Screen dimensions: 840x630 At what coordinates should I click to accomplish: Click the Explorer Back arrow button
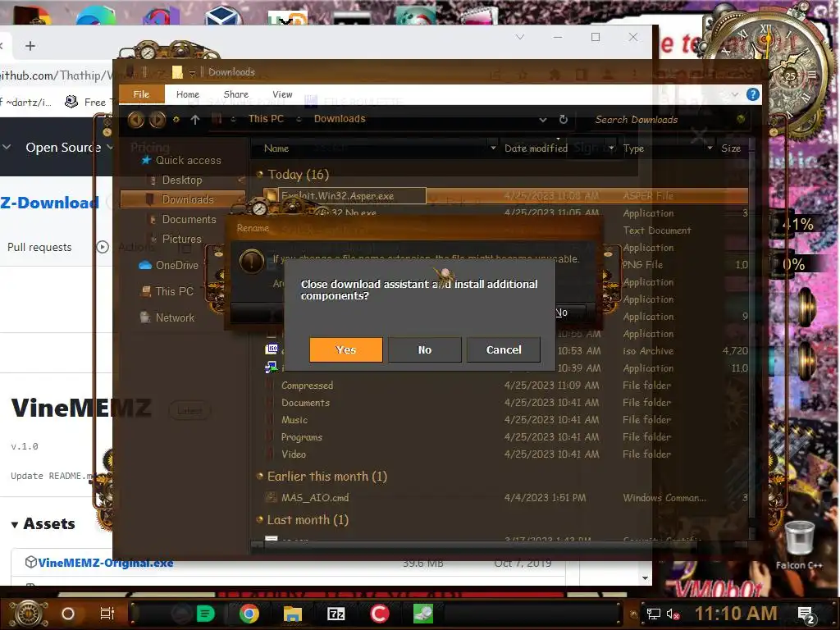[135, 120]
